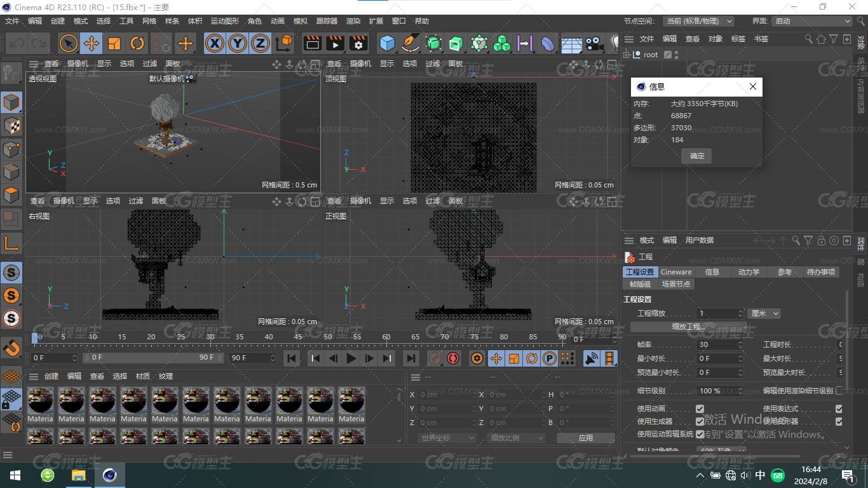Open the 创建 menu in material manager
This screenshot has height=488, width=868.
(51, 376)
